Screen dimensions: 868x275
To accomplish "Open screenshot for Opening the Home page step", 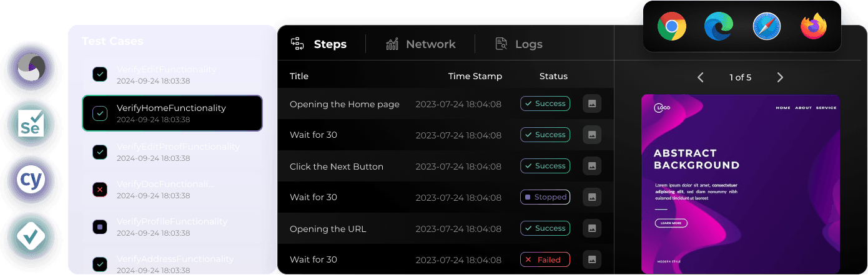I will (x=592, y=104).
